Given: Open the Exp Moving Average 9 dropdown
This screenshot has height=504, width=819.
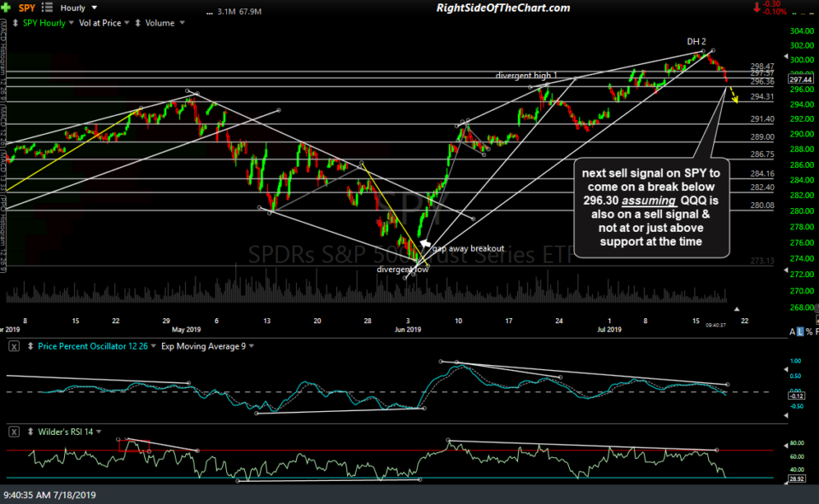Looking at the screenshot, I should click(251, 345).
